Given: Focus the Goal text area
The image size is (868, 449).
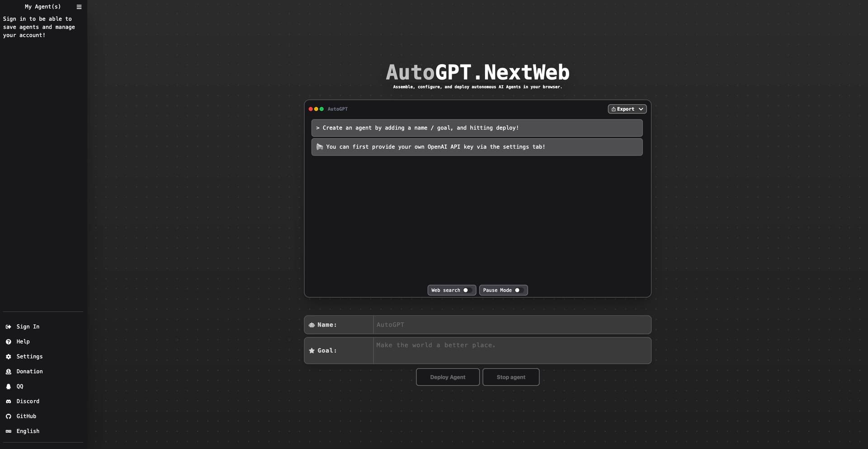Looking at the screenshot, I should pyautogui.click(x=512, y=351).
